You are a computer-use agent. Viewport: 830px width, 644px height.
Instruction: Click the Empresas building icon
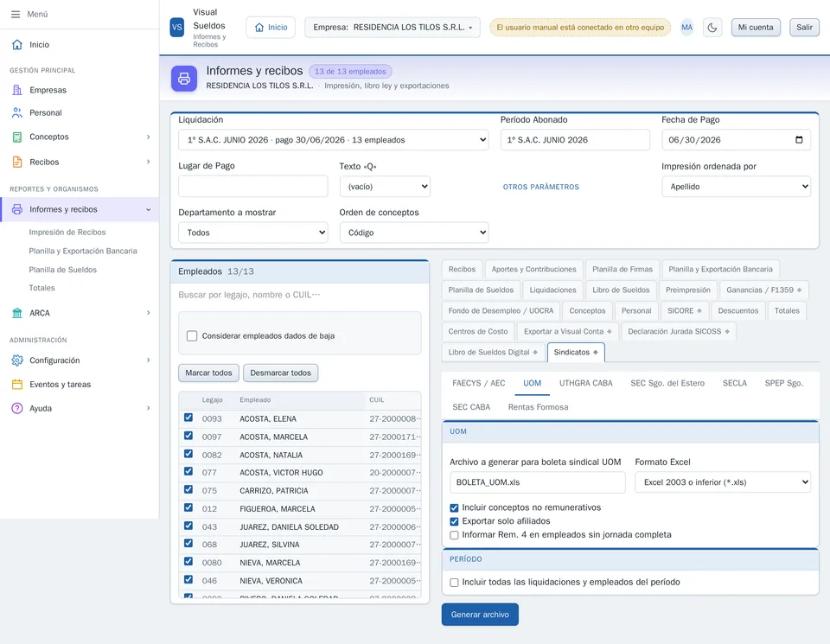click(x=17, y=90)
